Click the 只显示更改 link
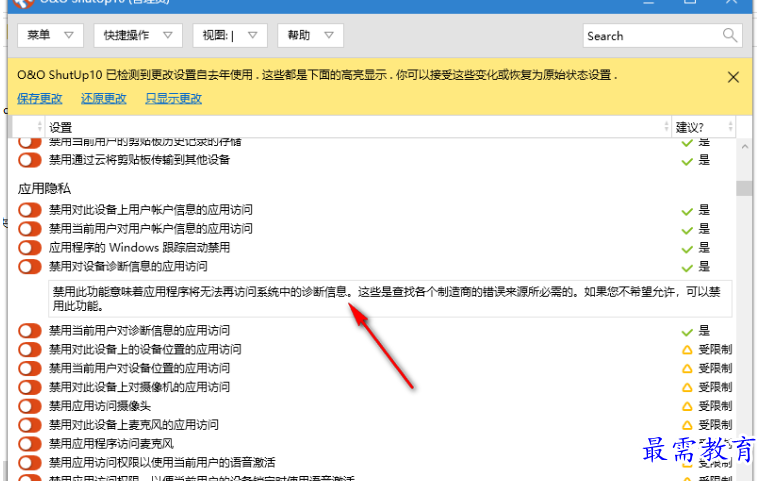 coord(173,98)
